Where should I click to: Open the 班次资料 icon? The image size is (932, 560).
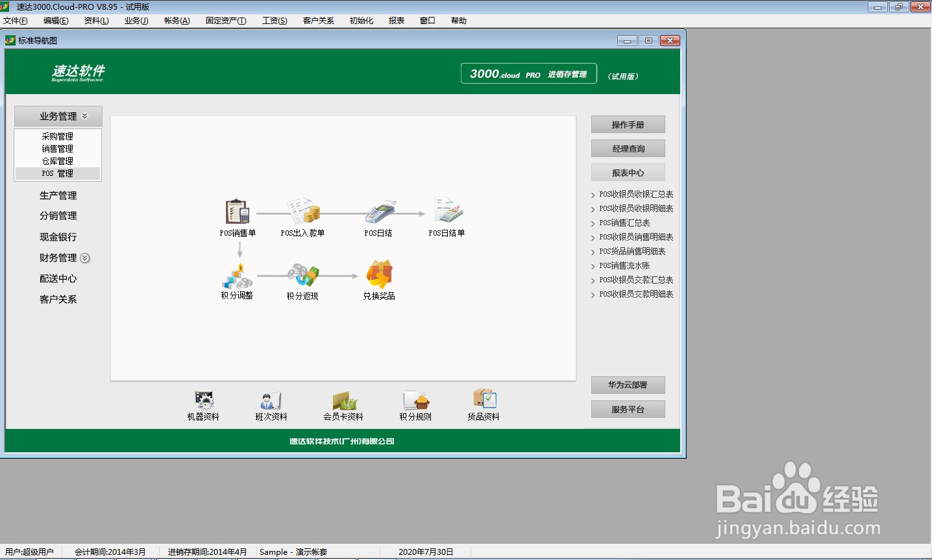pyautogui.click(x=271, y=400)
